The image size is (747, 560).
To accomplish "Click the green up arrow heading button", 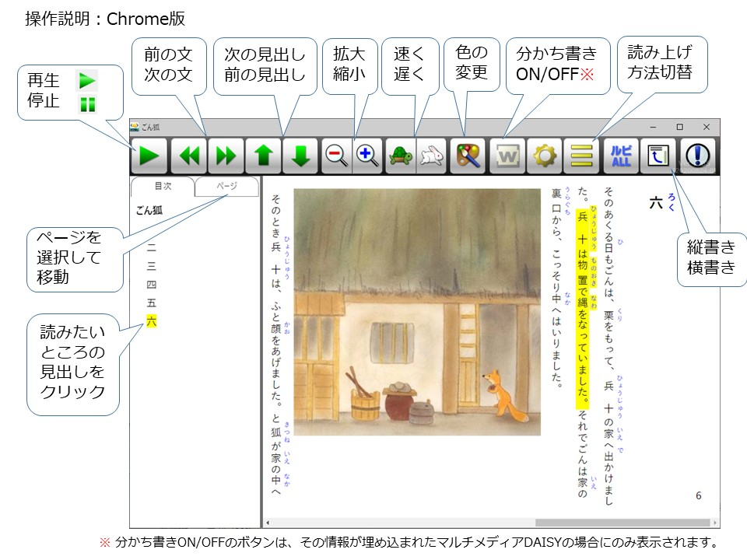I will click(263, 156).
